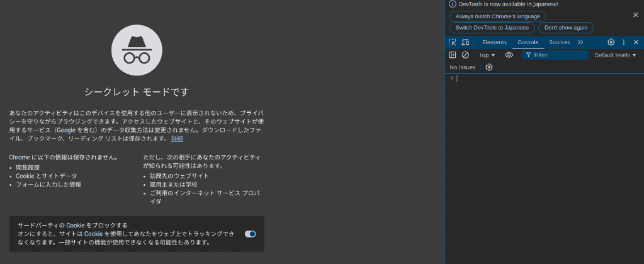This screenshot has width=644, height=264.
Task: Click Switch DevTools to Japanese button
Action: point(492,28)
